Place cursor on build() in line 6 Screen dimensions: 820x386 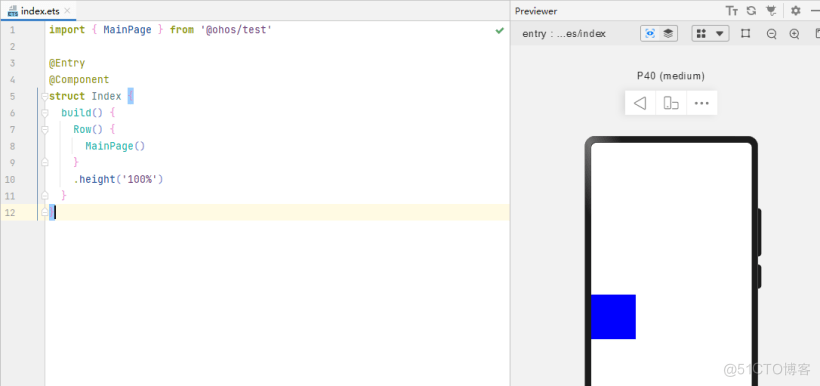click(82, 113)
